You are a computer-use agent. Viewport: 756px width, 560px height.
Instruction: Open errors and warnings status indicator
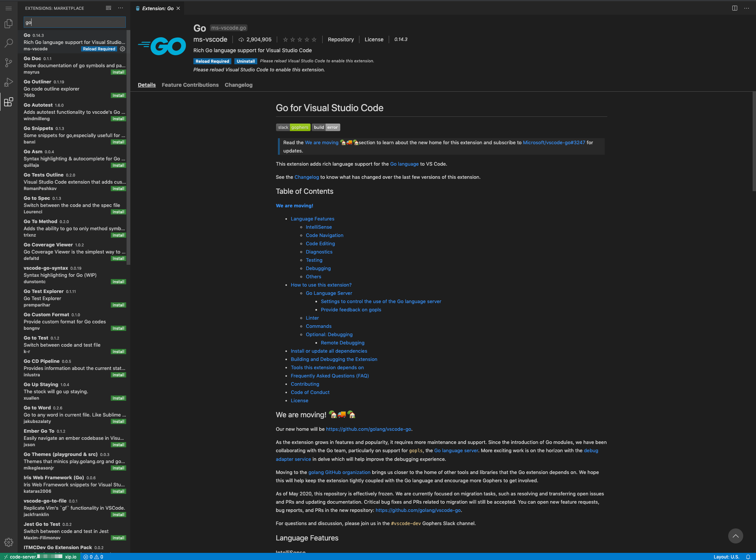coord(94,557)
